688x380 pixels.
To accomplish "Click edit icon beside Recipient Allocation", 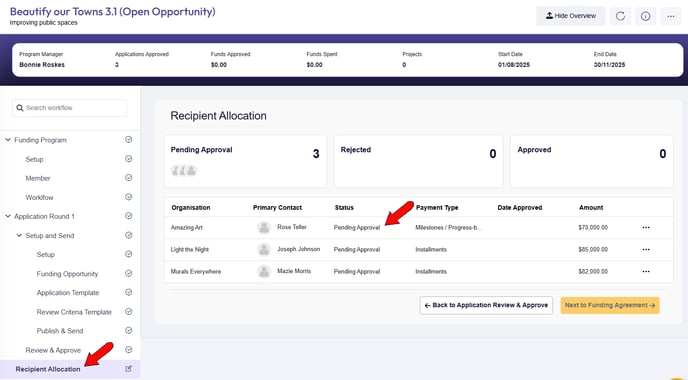I will [x=129, y=369].
